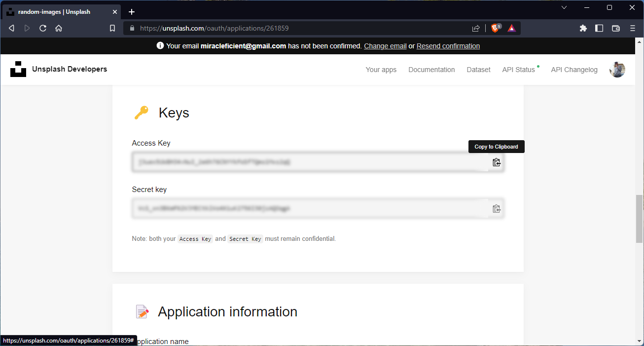This screenshot has width=644, height=346.
Task: Open Your apps in the navigation
Action: click(x=381, y=70)
